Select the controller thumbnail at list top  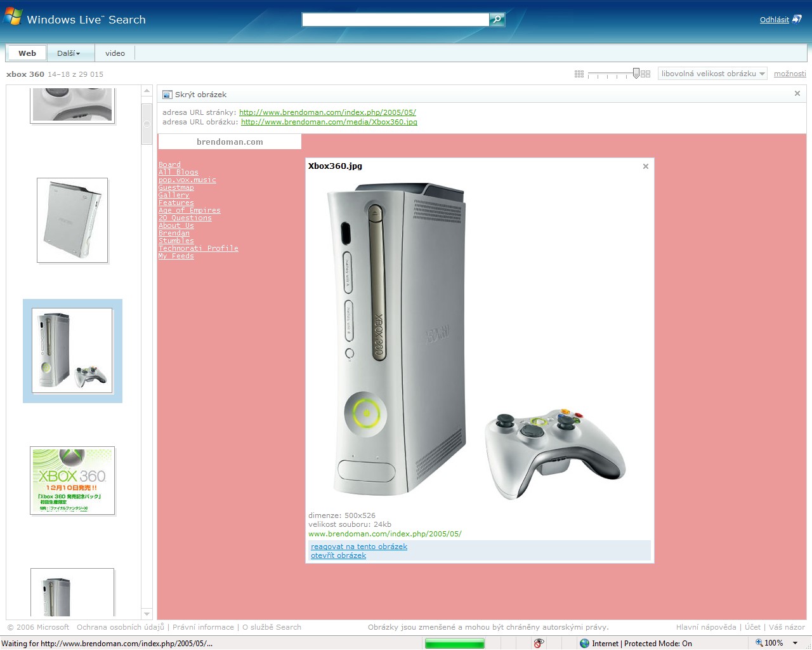(x=72, y=105)
